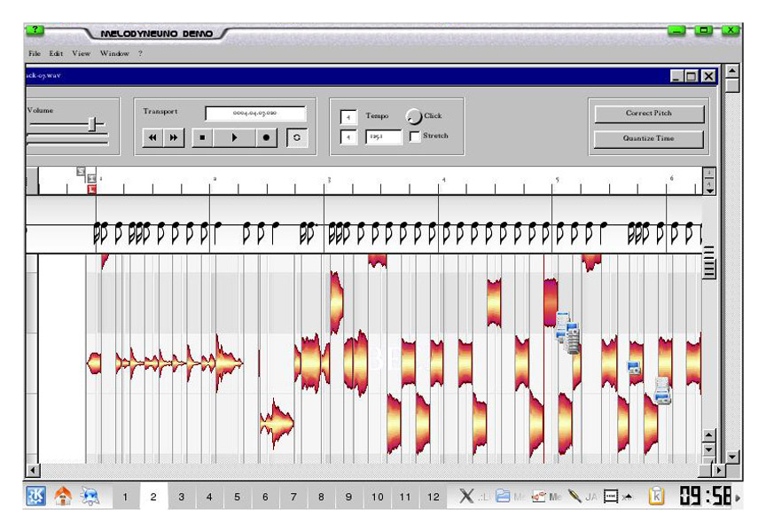Click editor vertical scroll down arrow
766x532 pixels.
pyautogui.click(x=709, y=449)
